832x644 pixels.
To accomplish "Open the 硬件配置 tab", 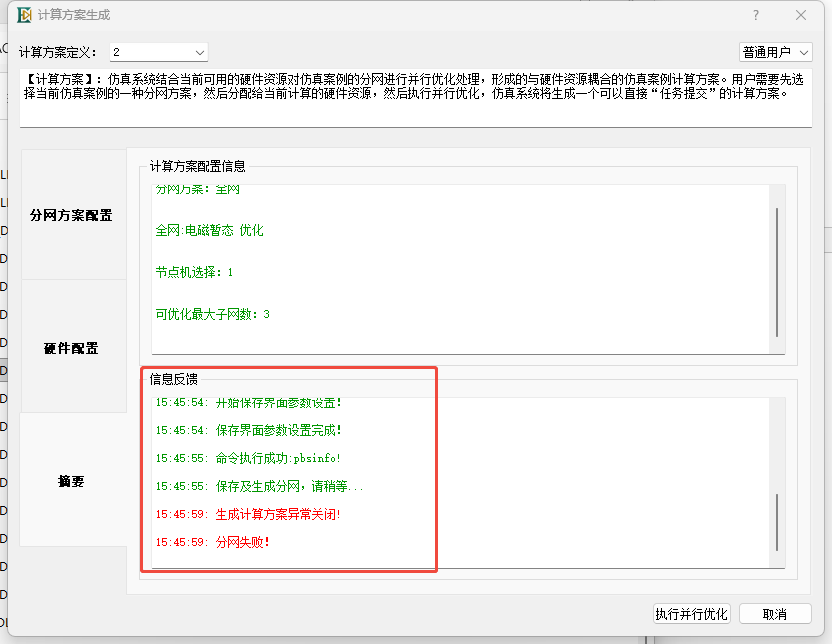I will [x=72, y=348].
